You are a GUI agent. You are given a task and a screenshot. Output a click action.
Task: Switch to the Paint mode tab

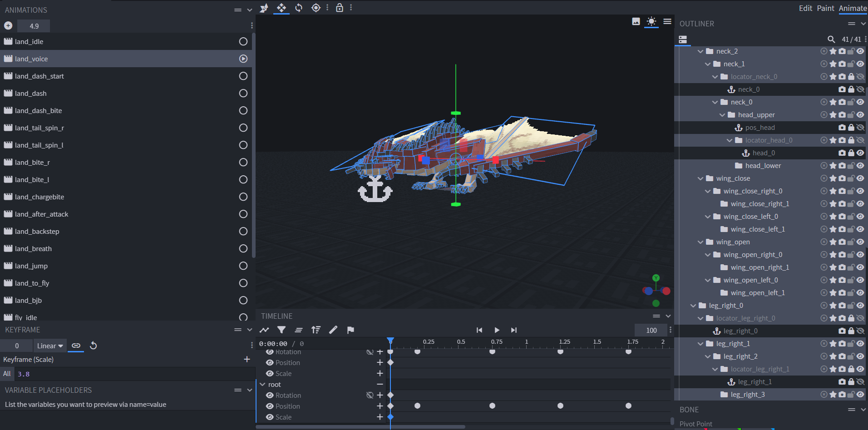click(825, 8)
